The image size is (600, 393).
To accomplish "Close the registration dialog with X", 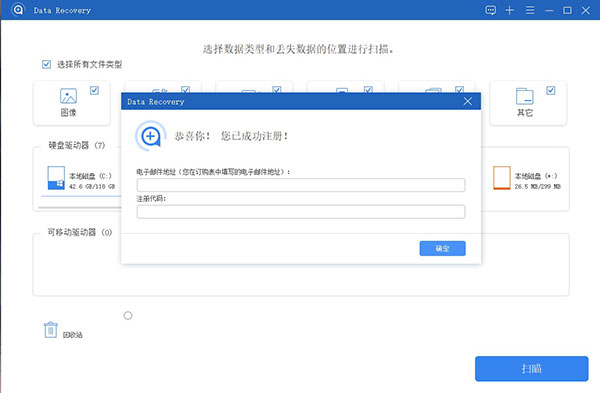I will 468,101.
